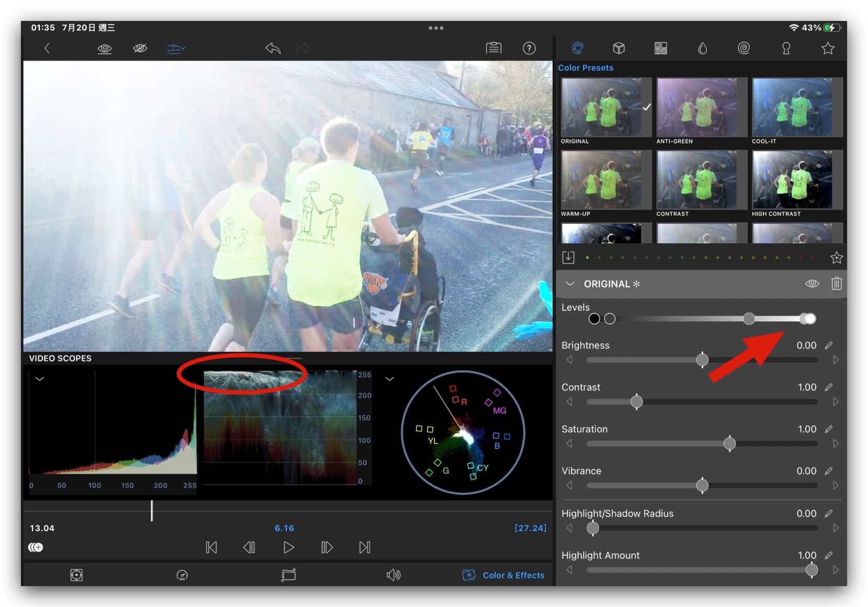Open the help question mark icon

point(529,49)
